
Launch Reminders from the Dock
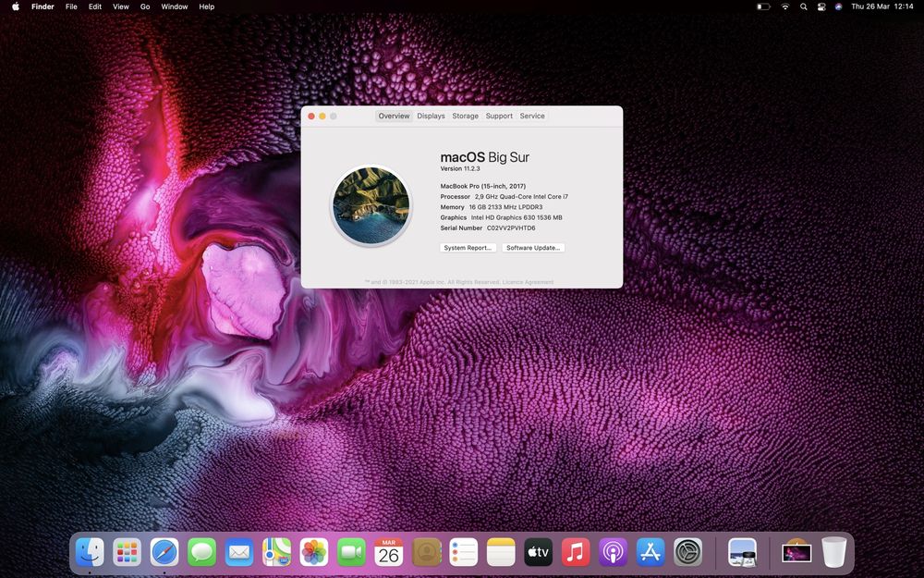pyautogui.click(x=463, y=553)
